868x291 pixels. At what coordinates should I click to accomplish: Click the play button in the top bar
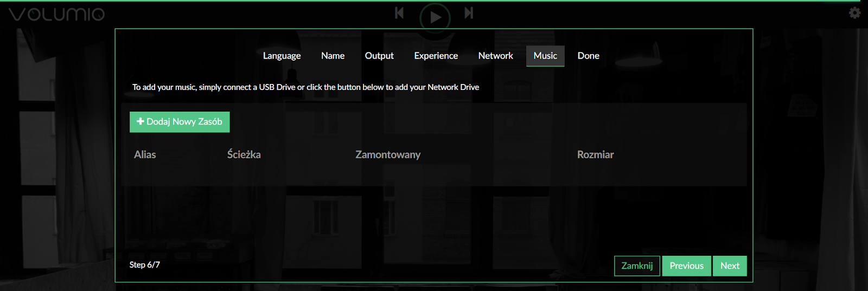pyautogui.click(x=435, y=17)
